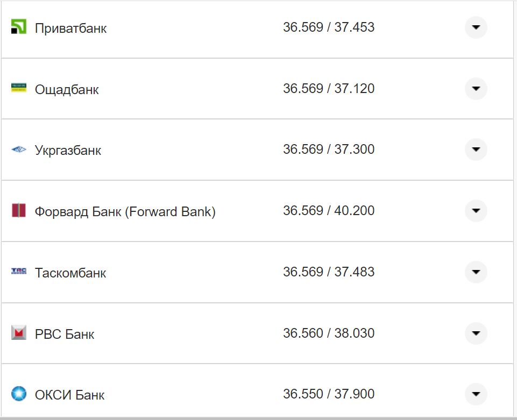
Task: Expand the Ощадбанк row dropdown arrow
Action: 476,89
